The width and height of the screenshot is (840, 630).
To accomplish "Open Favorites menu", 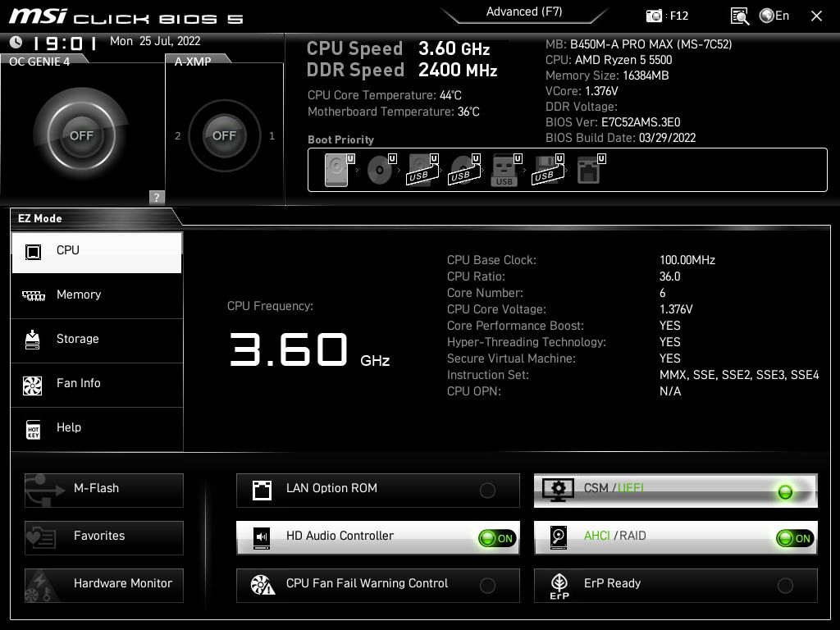I will click(104, 538).
